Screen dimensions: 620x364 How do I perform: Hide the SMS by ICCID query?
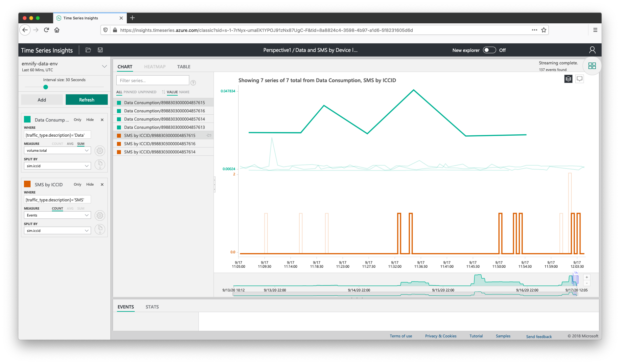tap(90, 184)
